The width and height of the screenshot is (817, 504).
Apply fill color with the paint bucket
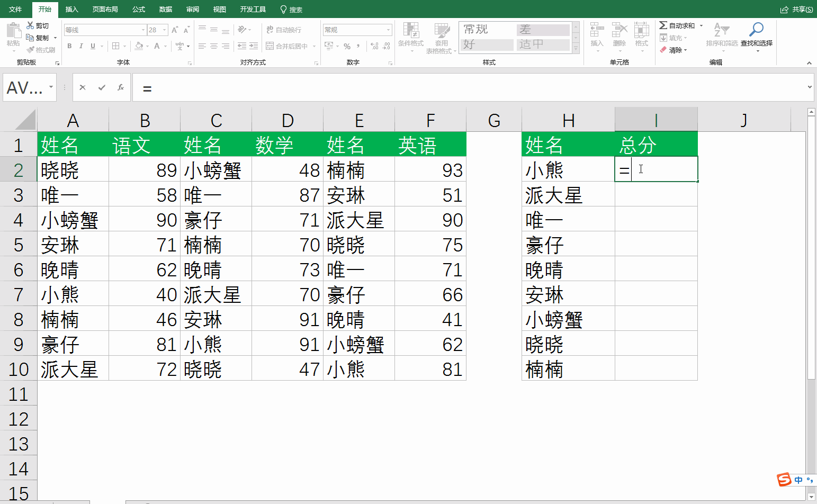139,46
